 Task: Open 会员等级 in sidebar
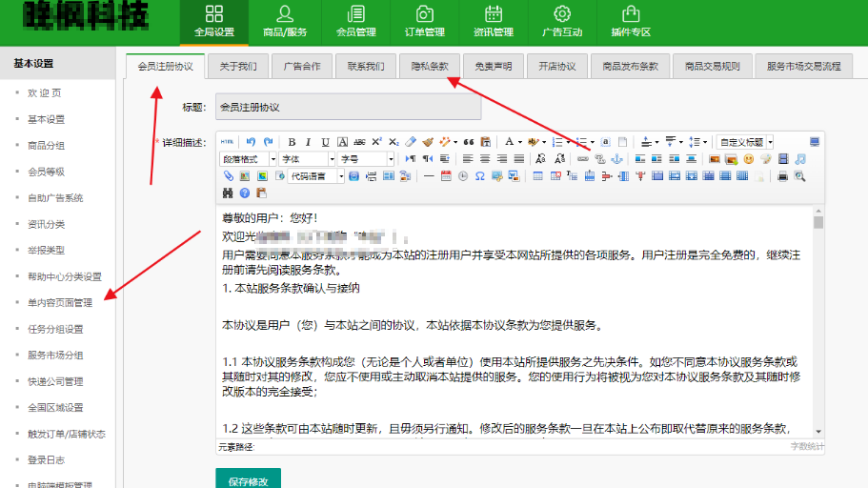47,172
